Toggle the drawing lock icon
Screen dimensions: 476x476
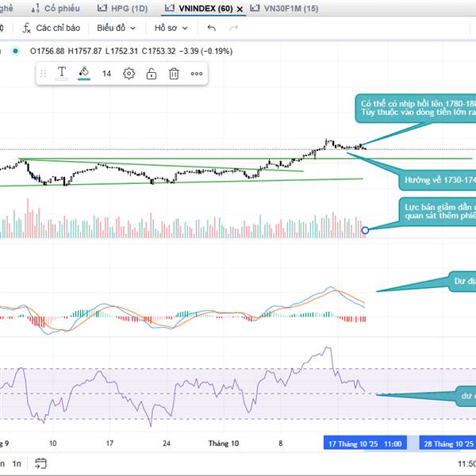[151, 74]
